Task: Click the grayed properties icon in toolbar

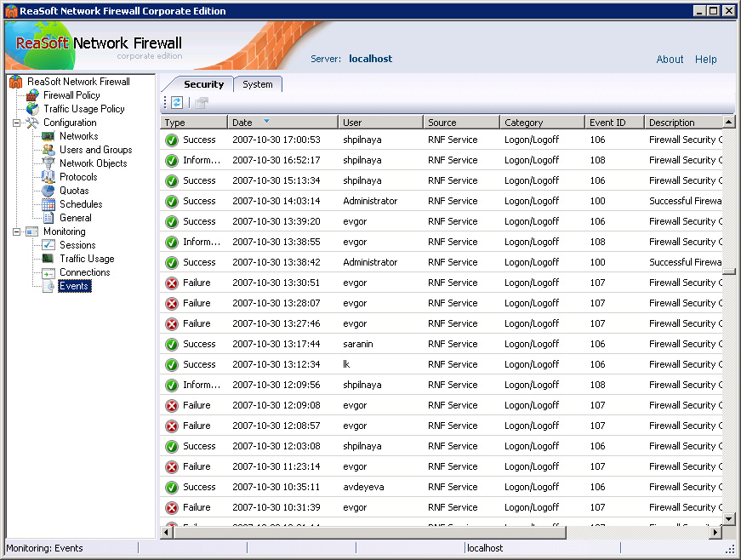Action: click(202, 102)
